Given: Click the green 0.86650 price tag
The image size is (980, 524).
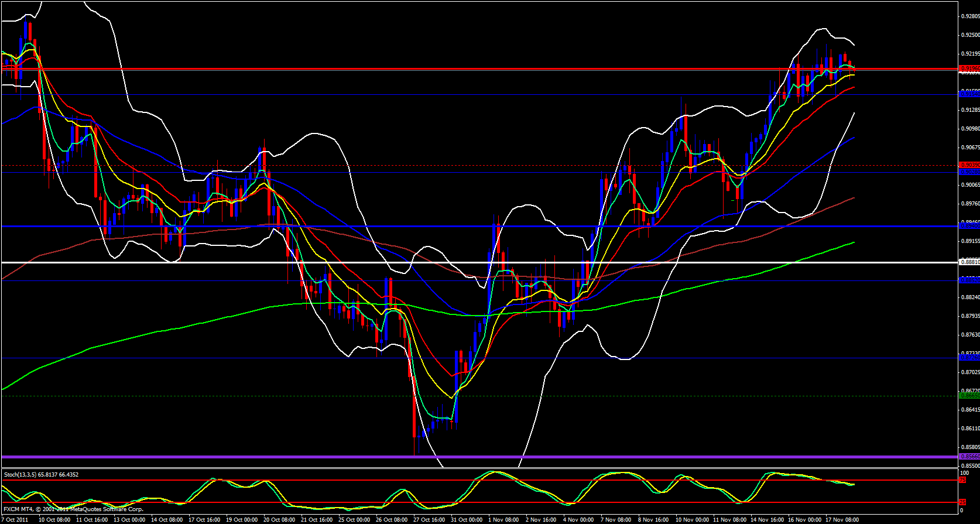Looking at the screenshot, I should pos(969,396).
